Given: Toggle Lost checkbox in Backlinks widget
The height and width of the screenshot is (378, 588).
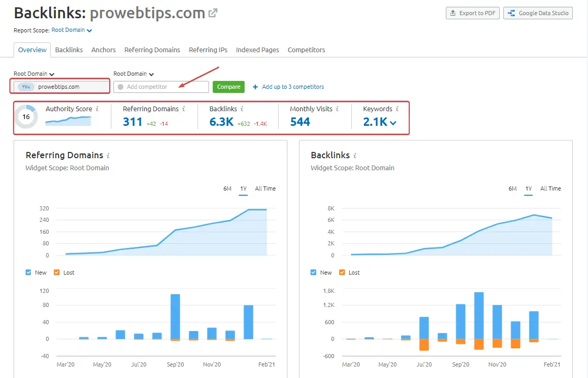Looking at the screenshot, I should click(x=342, y=273).
